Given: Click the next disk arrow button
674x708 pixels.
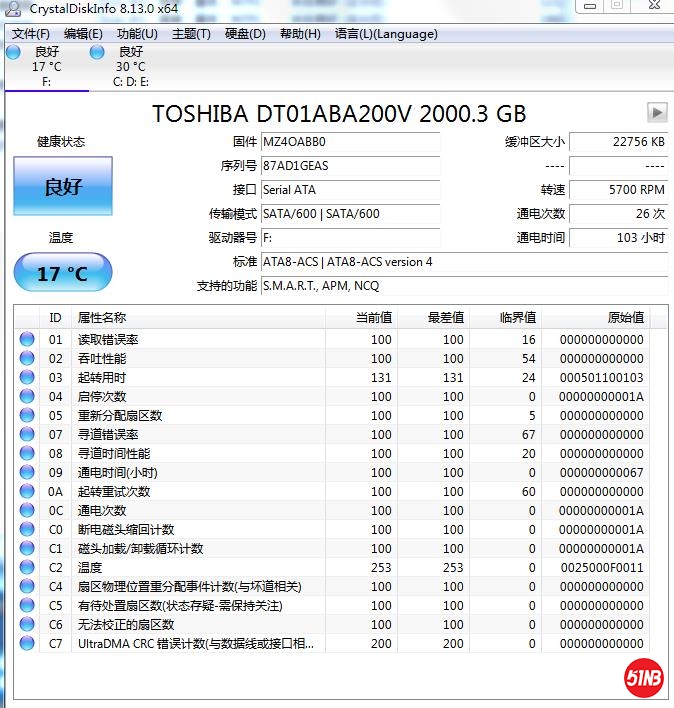Looking at the screenshot, I should (657, 112).
